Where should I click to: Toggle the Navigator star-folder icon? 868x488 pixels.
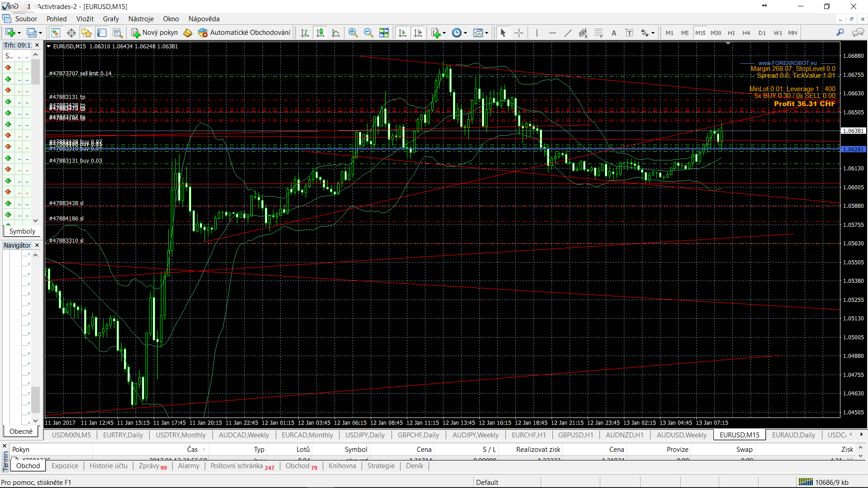(86, 33)
